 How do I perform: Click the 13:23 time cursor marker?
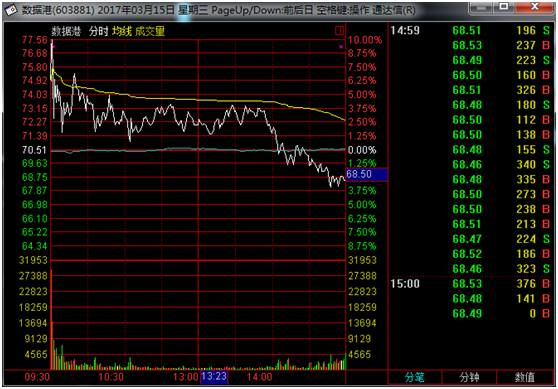pos(214,377)
